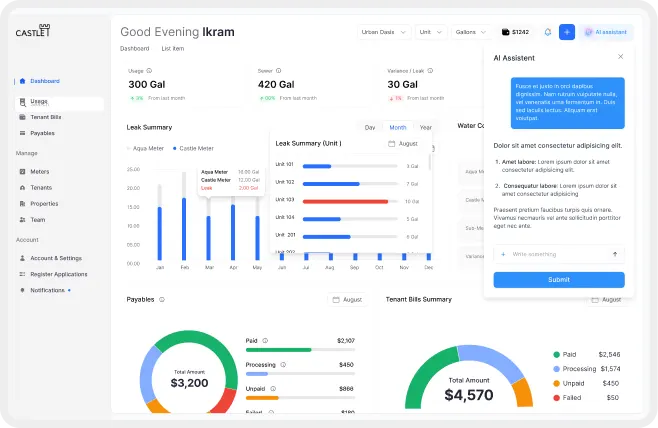Click the $1242 wallet balance

pos(515,32)
